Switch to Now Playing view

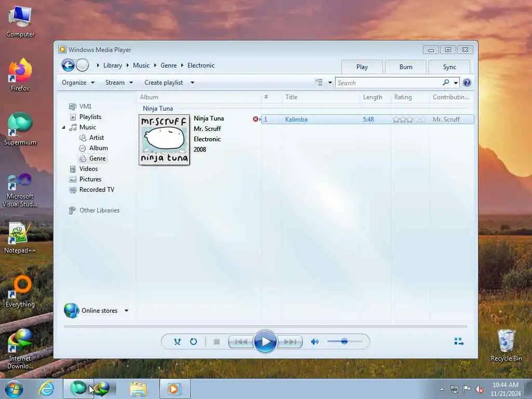pos(459,341)
